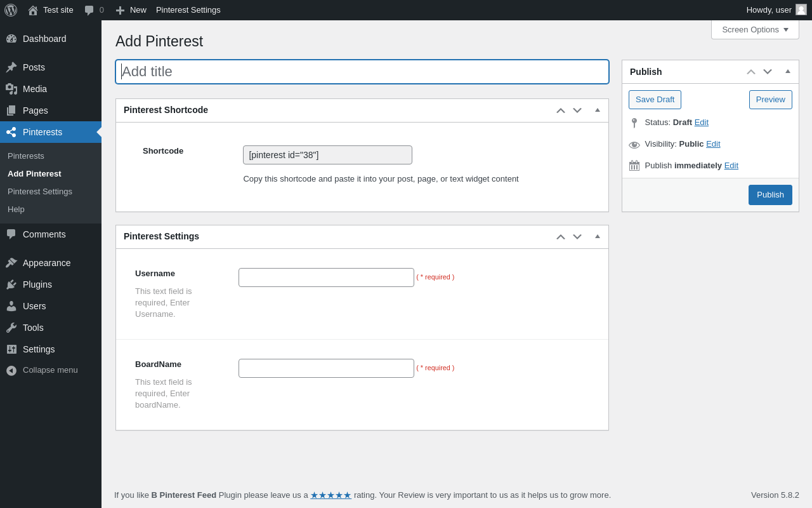812x508 pixels.
Task: Click Collapse menu label
Action: pos(50,370)
